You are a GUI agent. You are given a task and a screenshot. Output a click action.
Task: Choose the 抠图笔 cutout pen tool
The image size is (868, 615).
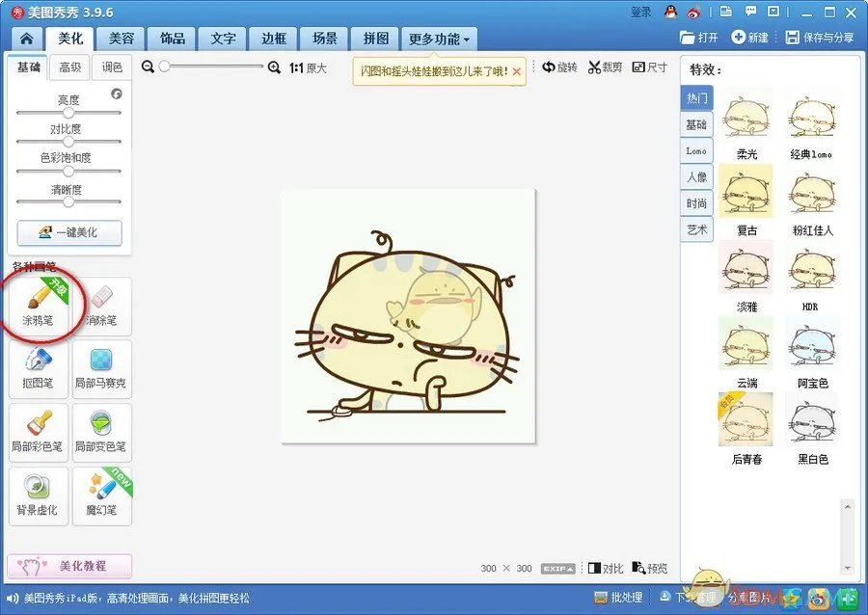[x=39, y=368]
